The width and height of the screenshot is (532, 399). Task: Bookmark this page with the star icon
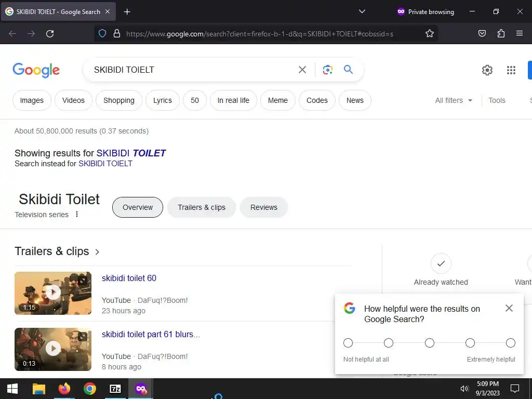(x=430, y=33)
